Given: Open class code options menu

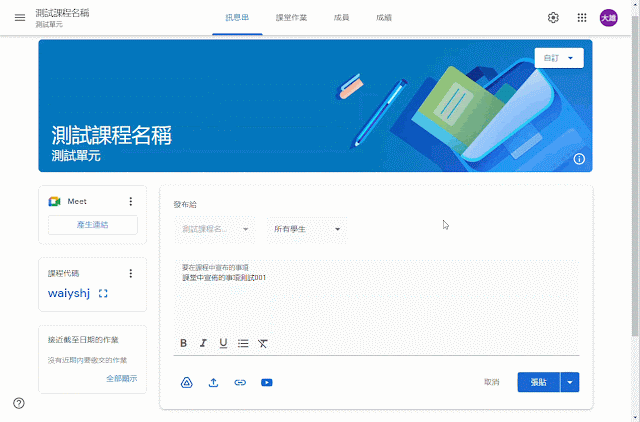Looking at the screenshot, I should coord(131,273).
